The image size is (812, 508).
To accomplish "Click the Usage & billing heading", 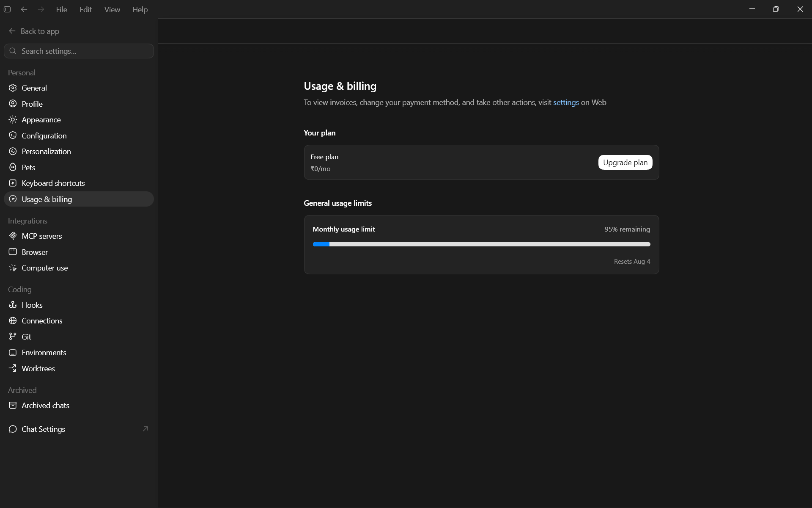I will coord(340,86).
